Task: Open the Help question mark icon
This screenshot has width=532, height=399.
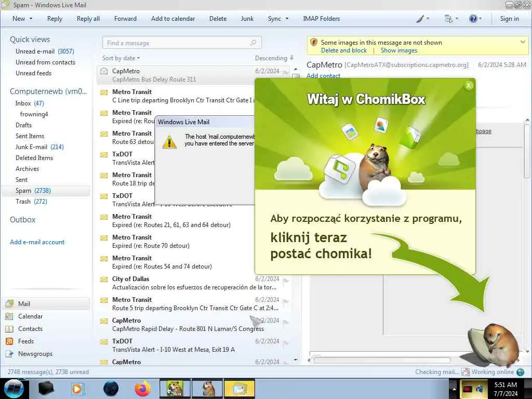Action: coord(473,19)
